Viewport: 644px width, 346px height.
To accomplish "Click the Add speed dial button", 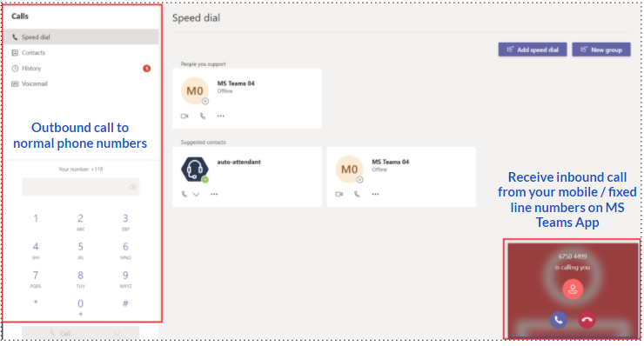I will [x=533, y=50].
